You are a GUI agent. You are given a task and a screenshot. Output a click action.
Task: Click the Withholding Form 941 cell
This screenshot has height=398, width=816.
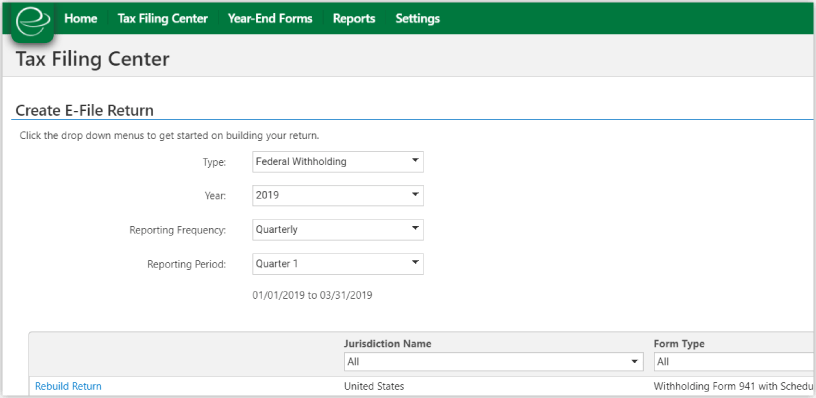coord(734,387)
